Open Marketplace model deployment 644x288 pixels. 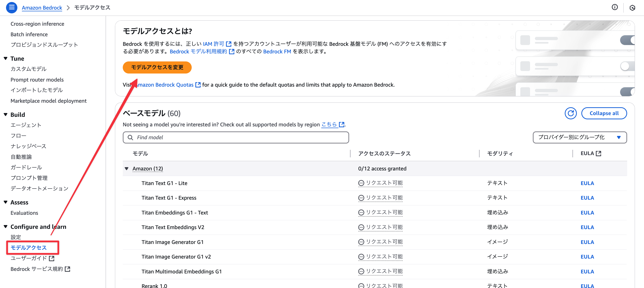point(49,101)
